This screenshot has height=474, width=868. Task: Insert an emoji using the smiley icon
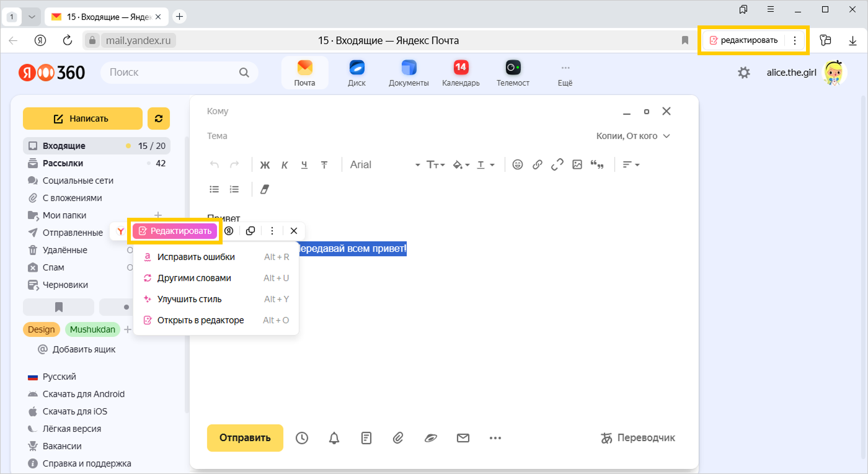[518, 164]
